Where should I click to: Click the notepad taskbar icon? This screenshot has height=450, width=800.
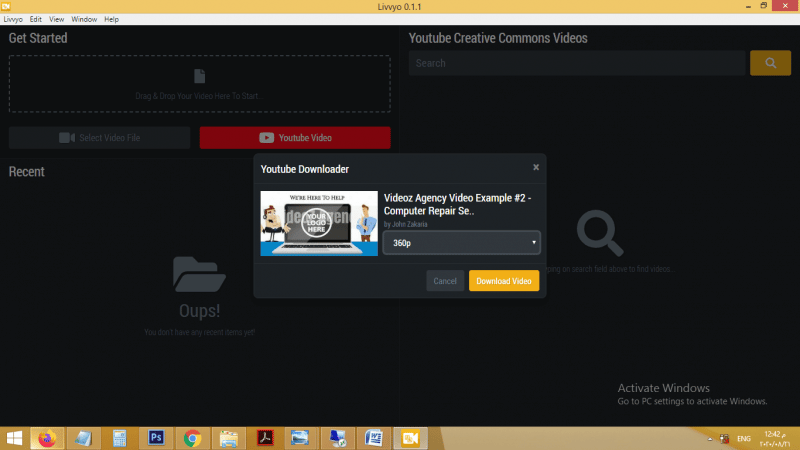pyautogui.click(x=83, y=438)
